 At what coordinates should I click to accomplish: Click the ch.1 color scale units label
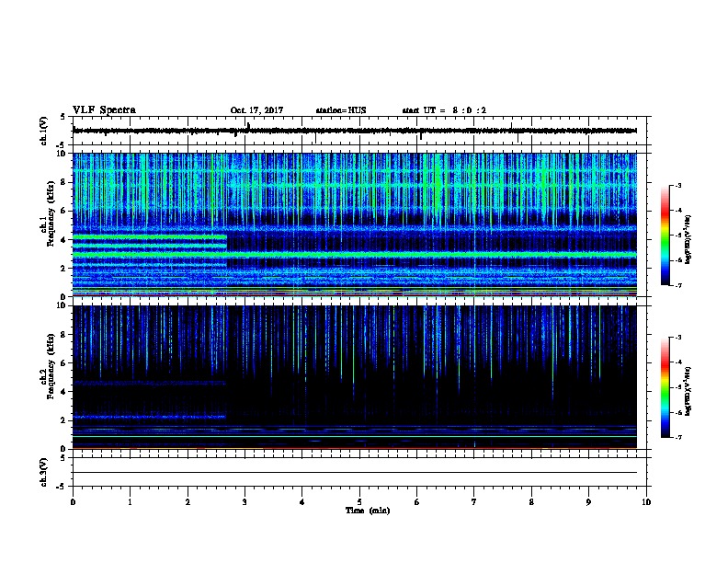pyautogui.click(x=688, y=240)
